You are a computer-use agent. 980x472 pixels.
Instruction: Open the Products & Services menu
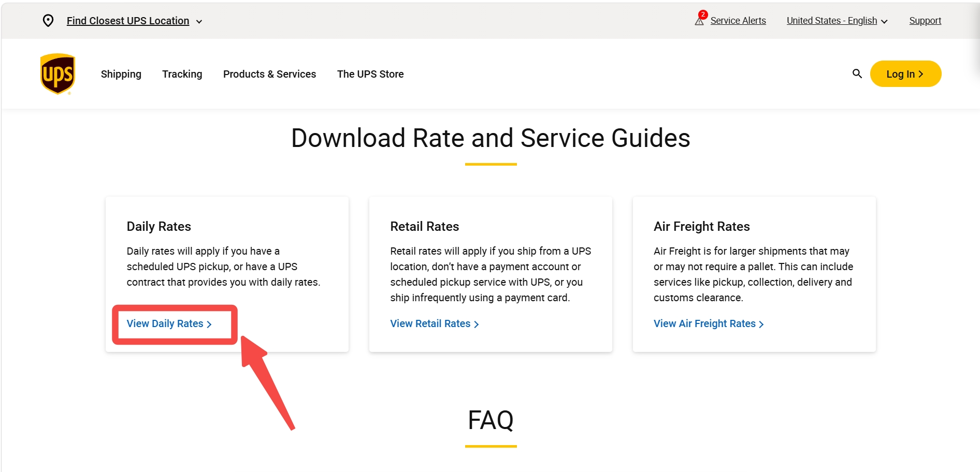[270, 74]
